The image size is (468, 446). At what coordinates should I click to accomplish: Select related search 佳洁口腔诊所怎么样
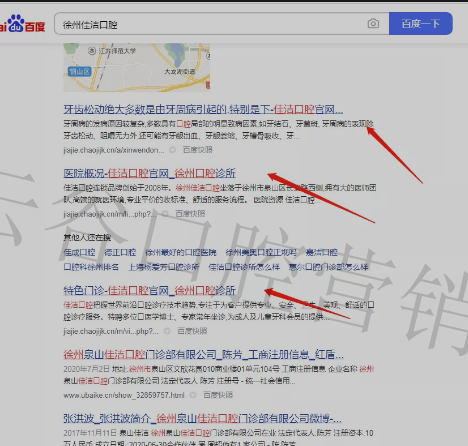(244, 267)
